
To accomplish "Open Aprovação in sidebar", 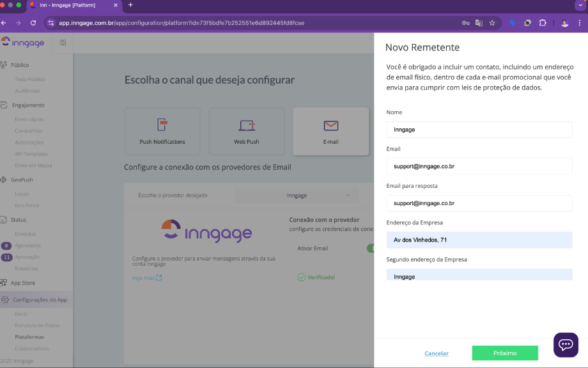I will pyautogui.click(x=27, y=257).
